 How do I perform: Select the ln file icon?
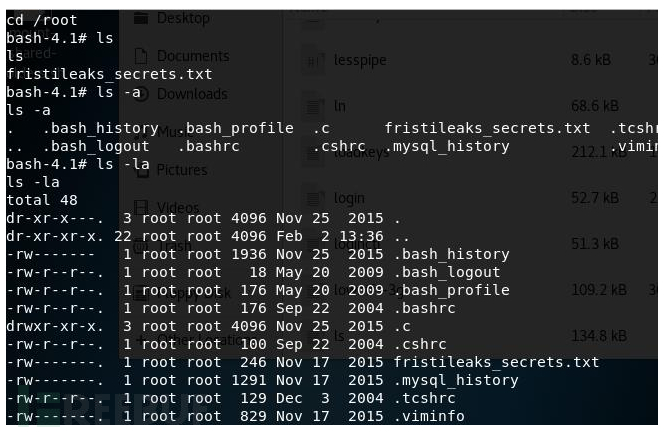click(x=311, y=104)
